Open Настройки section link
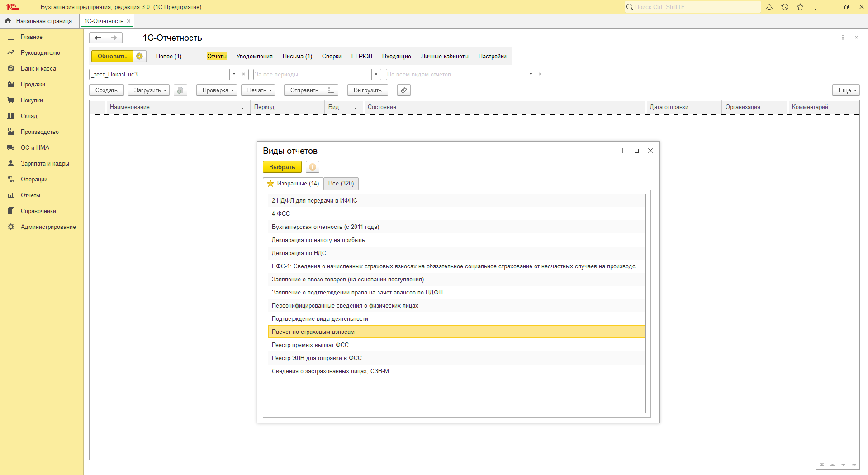The width and height of the screenshot is (868, 475). coord(493,56)
